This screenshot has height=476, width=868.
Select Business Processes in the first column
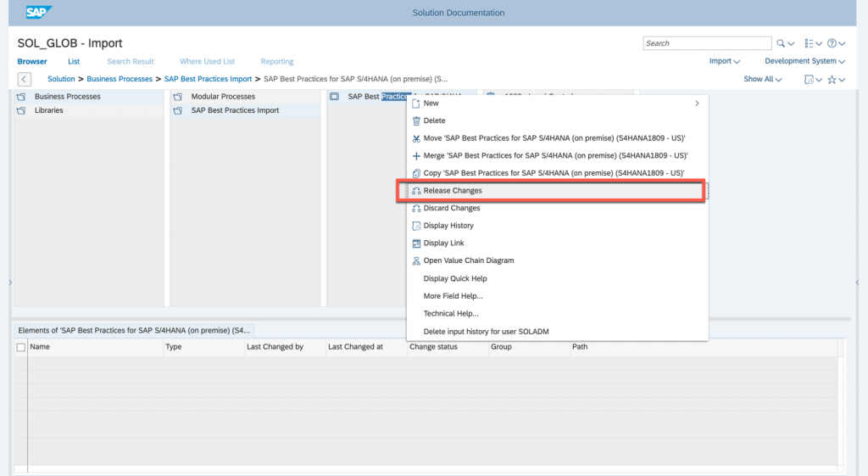coord(88,97)
